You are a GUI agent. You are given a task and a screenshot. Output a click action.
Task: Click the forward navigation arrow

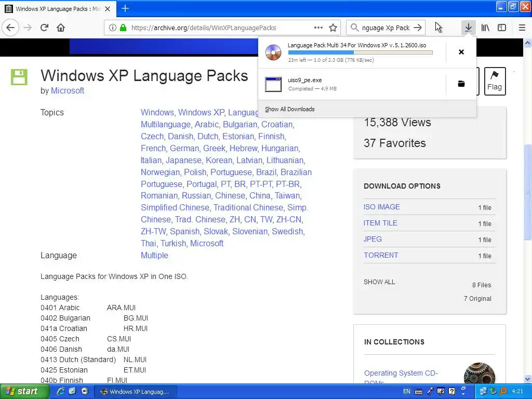click(28, 28)
